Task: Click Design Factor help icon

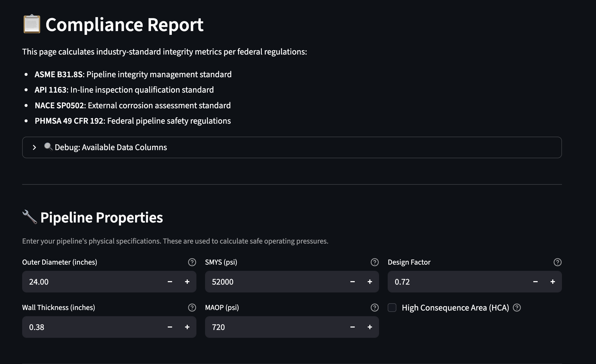Action: click(x=557, y=262)
